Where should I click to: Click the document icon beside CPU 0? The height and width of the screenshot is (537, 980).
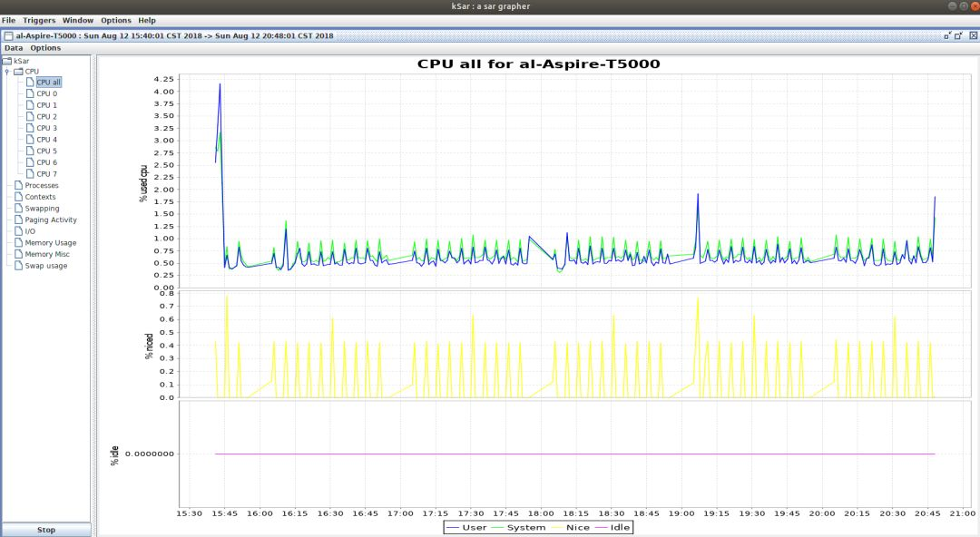click(30, 93)
